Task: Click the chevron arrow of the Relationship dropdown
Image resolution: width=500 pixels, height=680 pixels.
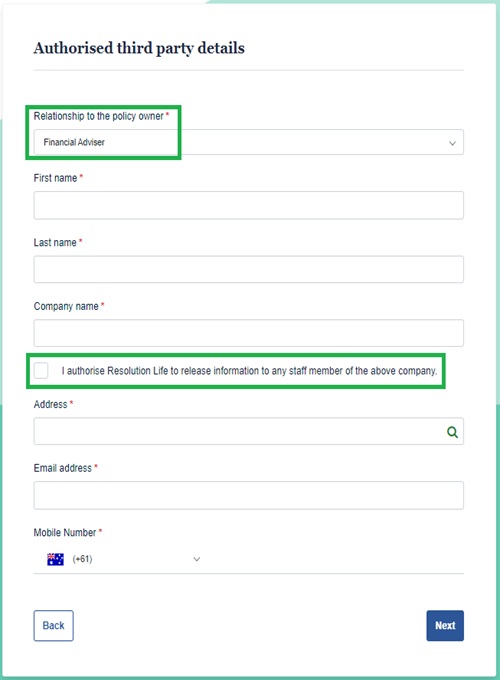Action: (x=452, y=143)
